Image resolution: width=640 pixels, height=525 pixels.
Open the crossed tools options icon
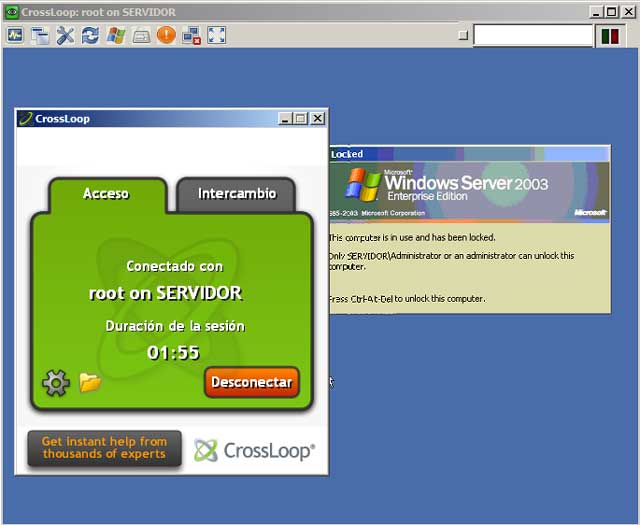pos(66,35)
